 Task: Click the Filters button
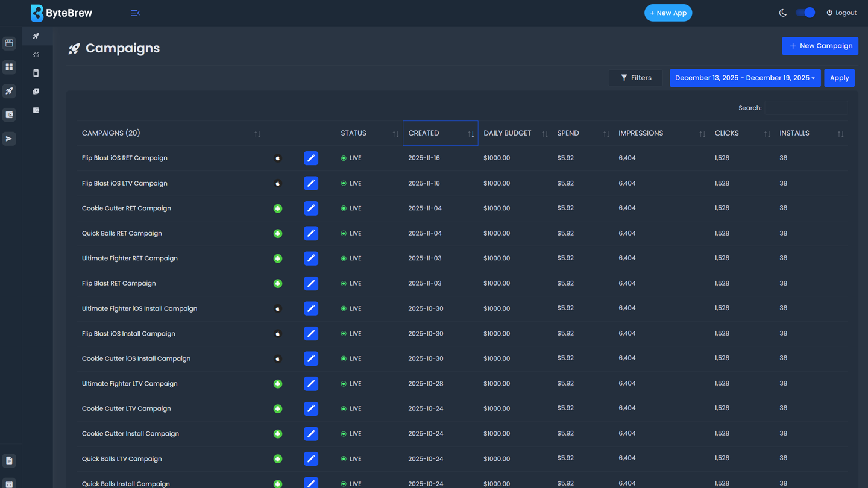(635, 78)
